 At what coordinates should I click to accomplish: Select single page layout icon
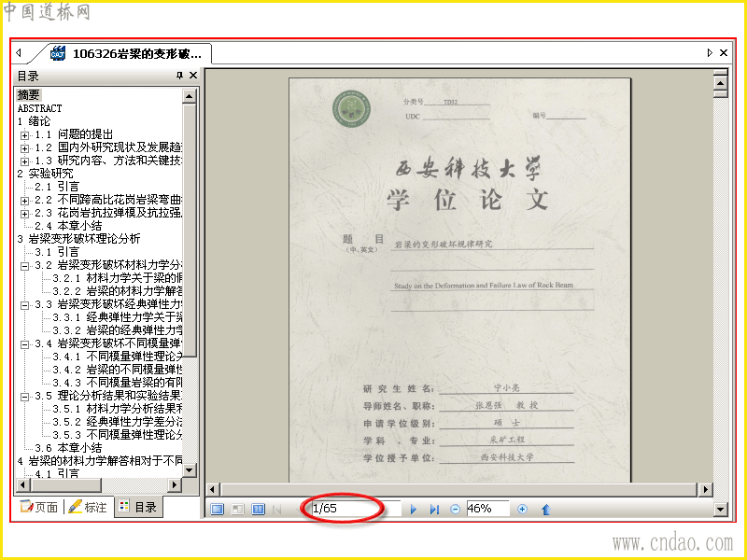pos(218,509)
